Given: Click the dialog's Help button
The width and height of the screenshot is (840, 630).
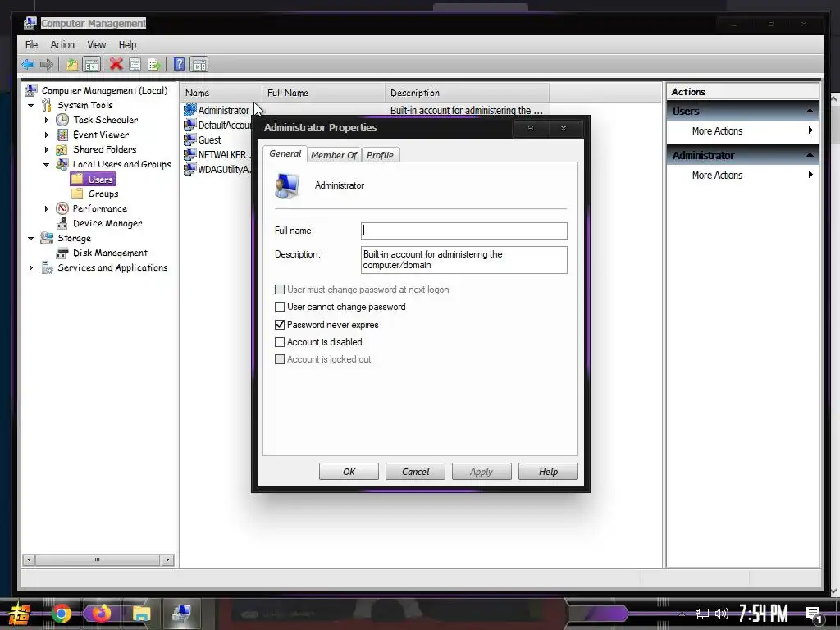Looking at the screenshot, I should point(548,472).
